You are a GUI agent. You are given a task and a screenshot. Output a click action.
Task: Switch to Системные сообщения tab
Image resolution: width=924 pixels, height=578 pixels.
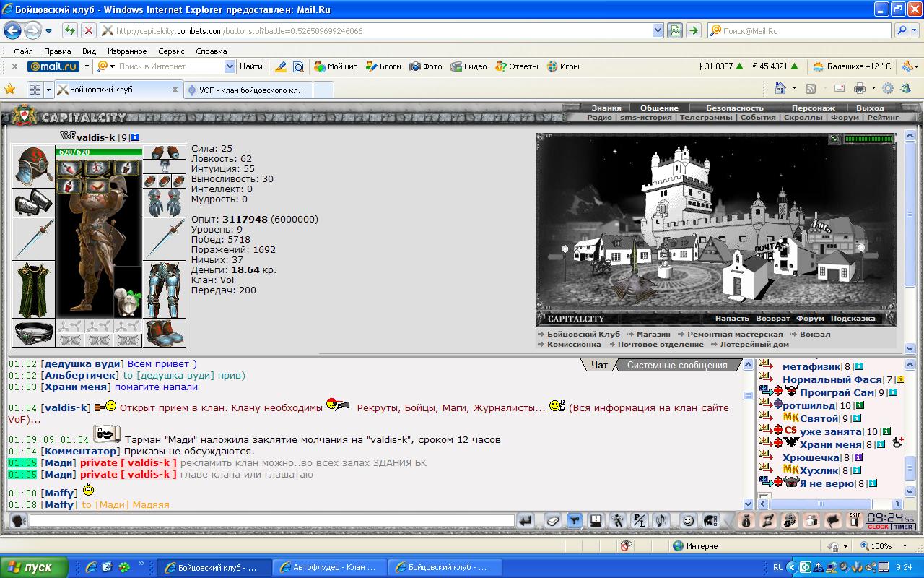point(677,366)
